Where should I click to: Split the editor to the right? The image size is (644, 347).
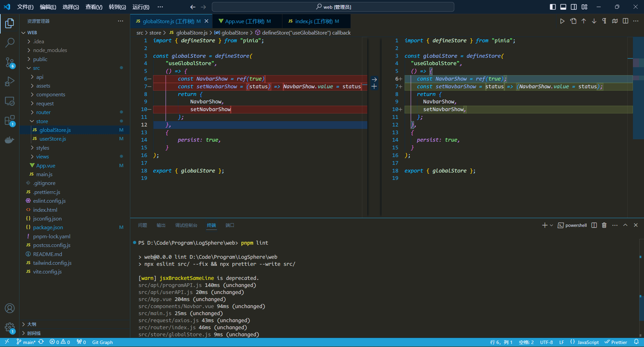625,21
